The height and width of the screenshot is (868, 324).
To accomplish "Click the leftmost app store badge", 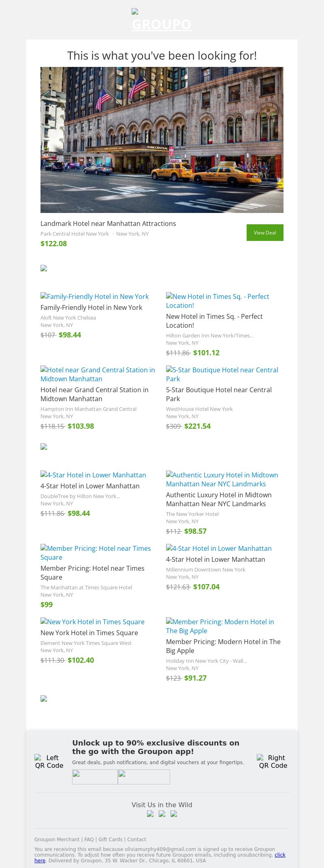I will tap(95, 777).
